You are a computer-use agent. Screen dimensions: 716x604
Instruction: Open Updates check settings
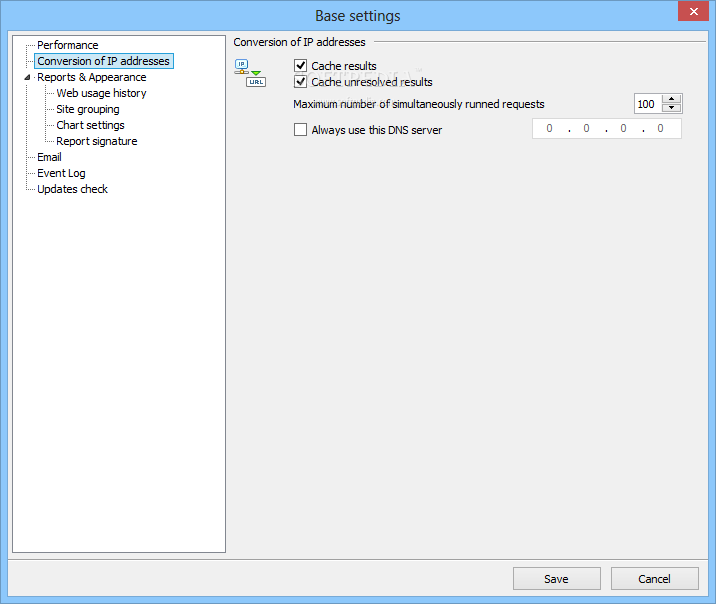(x=73, y=189)
